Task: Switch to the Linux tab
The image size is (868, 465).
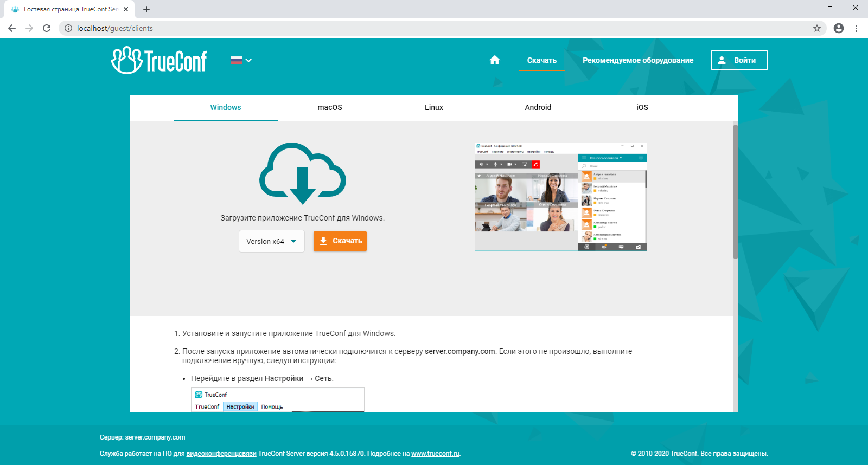Action: coord(434,107)
